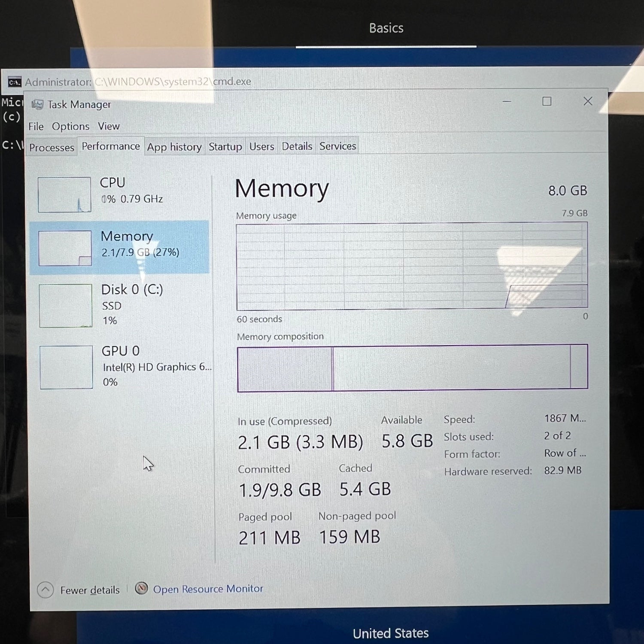The height and width of the screenshot is (644, 644).
Task: Open the Details tab
Action: point(297,146)
